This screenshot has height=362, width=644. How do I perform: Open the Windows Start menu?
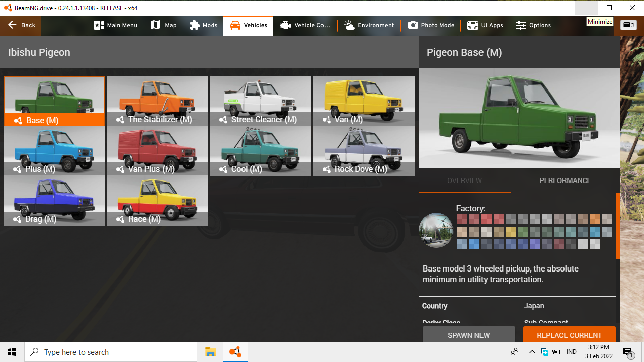(x=12, y=352)
